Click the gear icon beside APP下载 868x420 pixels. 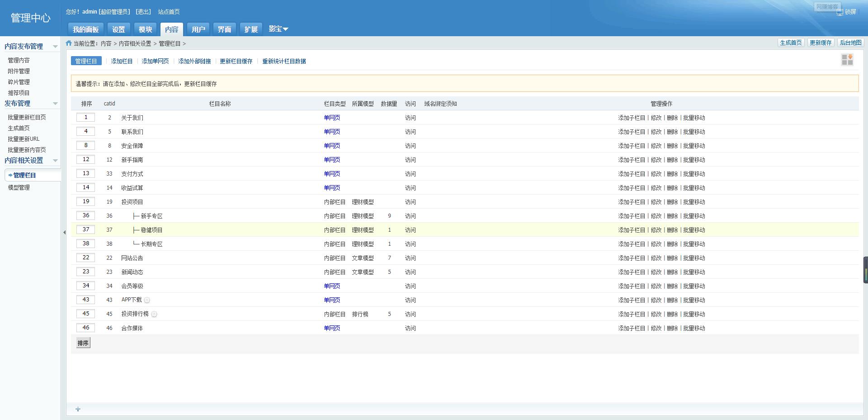[147, 300]
